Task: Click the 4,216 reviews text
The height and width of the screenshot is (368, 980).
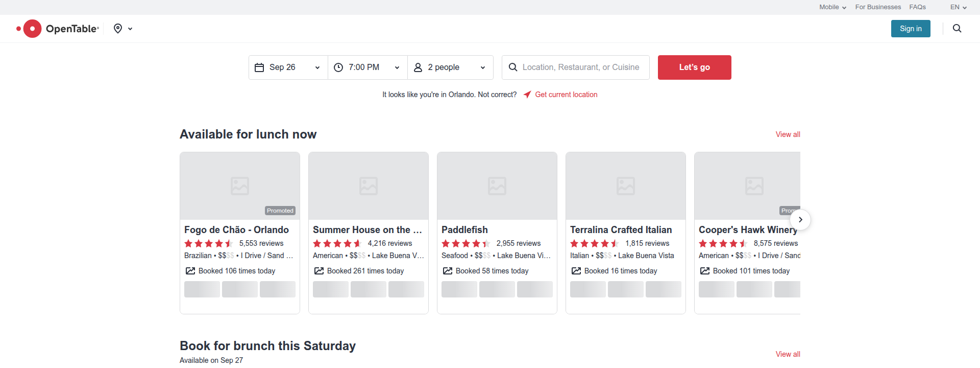Action: pyautogui.click(x=390, y=243)
